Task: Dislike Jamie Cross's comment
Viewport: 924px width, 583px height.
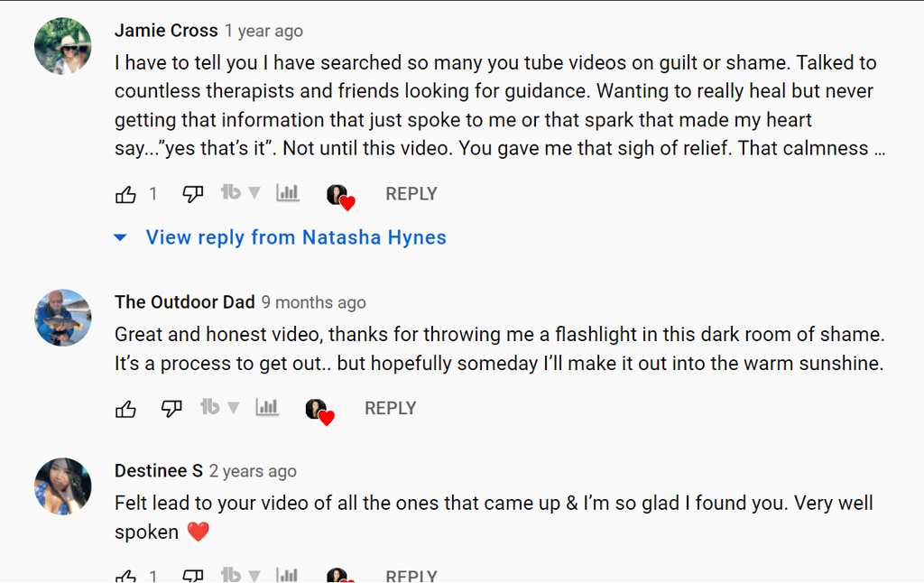Action: pos(193,194)
